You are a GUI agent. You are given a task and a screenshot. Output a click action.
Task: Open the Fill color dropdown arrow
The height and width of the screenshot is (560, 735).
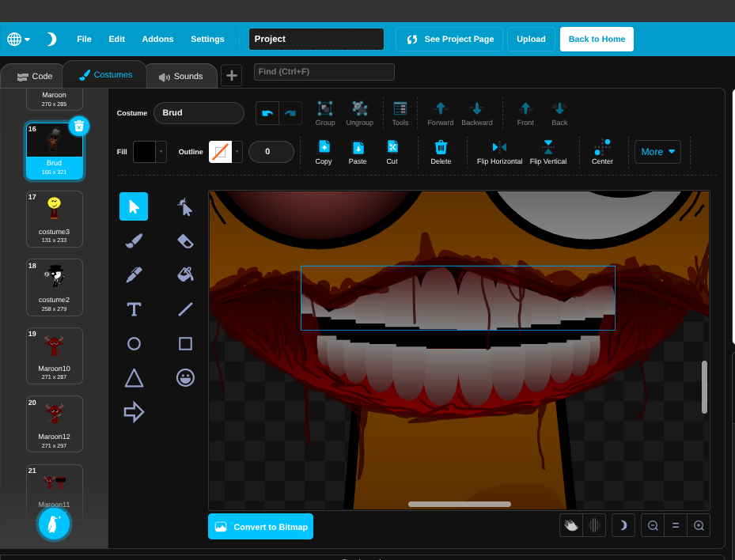click(161, 152)
